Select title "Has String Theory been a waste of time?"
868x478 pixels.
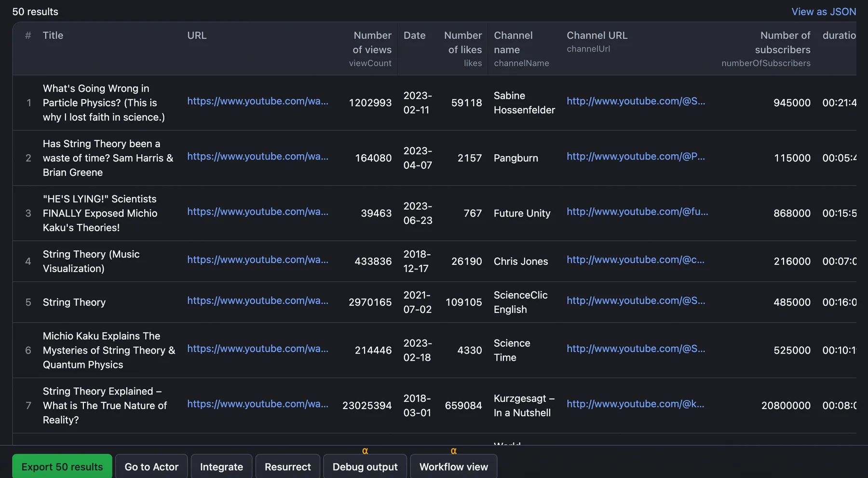pyautogui.click(x=108, y=158)
